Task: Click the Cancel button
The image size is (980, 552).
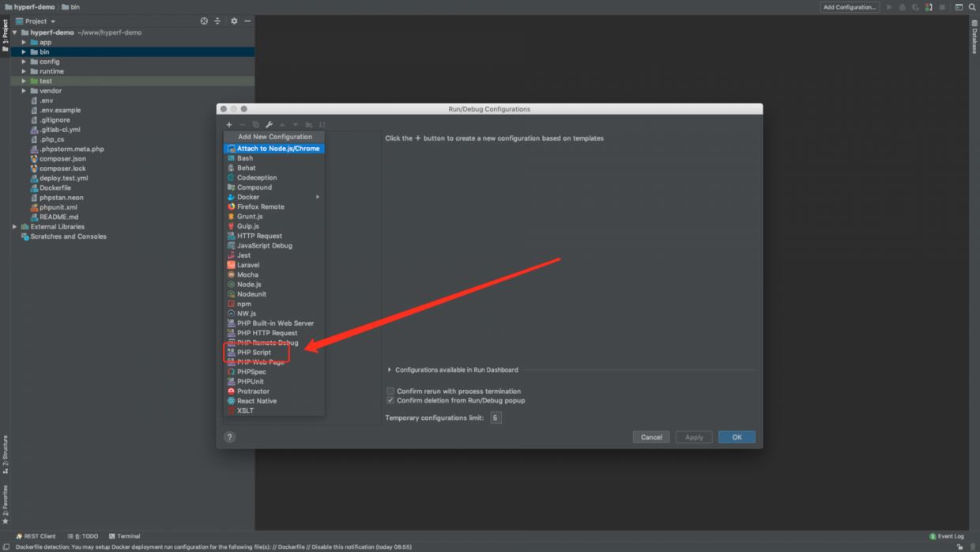Action: 651,437
